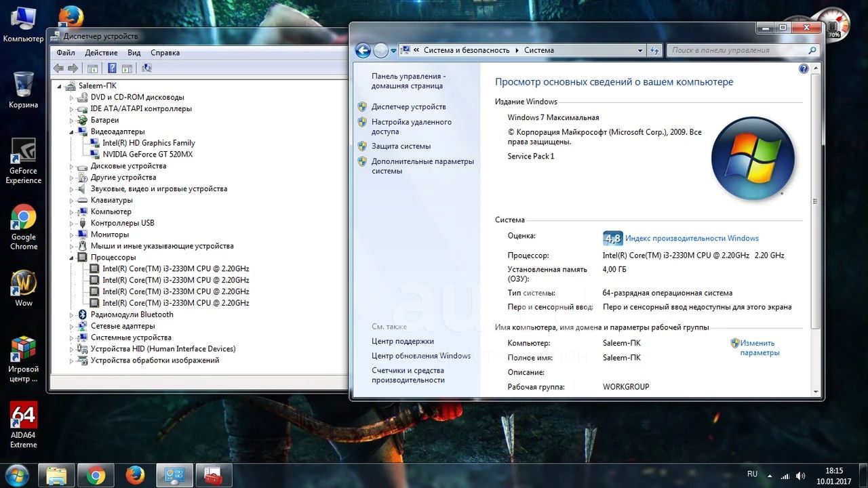Open recent pages dropdown next to Forward button
Image resolution: width=868 pixels, height=488 pixels.
[x=393, y=50]
